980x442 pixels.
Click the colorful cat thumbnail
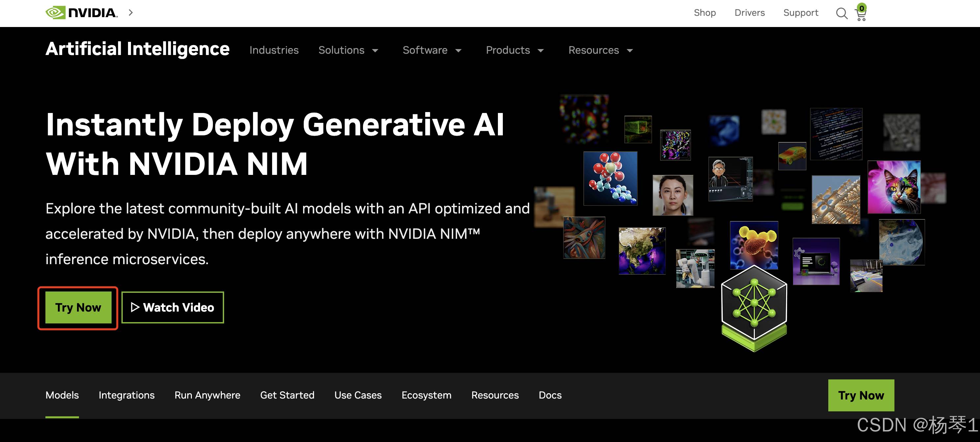[x=894, y=187]
